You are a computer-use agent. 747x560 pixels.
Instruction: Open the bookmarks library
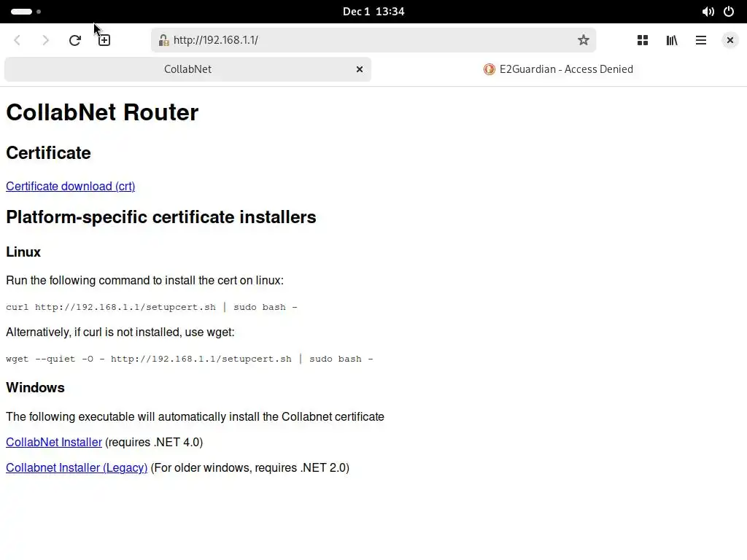click(672, 40)
